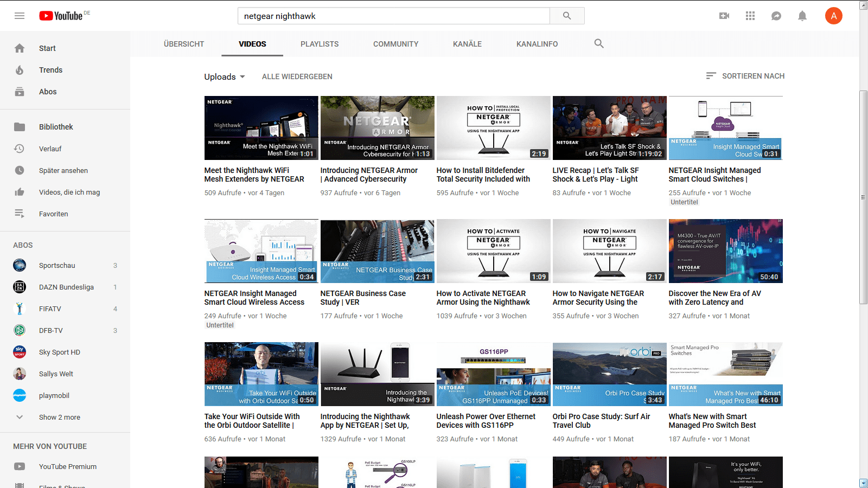
Task: Open 'Orbi Pro Case Study: Surf Air' title
Action: pyautogui.click(x=601, y=421)
